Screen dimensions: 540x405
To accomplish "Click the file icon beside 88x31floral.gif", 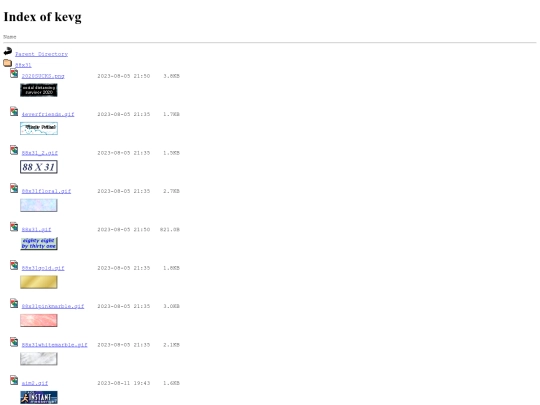I will pyautogui.click(x=14, y=188).
